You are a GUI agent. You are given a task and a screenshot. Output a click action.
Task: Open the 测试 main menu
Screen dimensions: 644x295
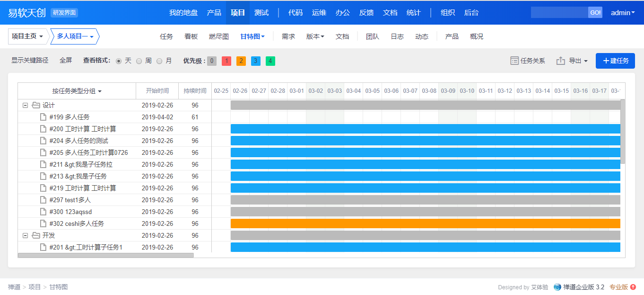(261, 13)
